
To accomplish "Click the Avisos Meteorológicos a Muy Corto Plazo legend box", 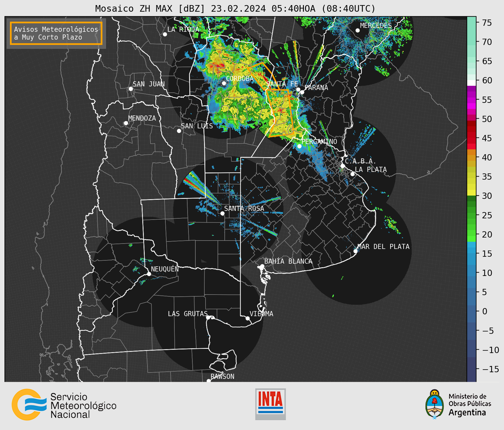I will pos(56,33).
